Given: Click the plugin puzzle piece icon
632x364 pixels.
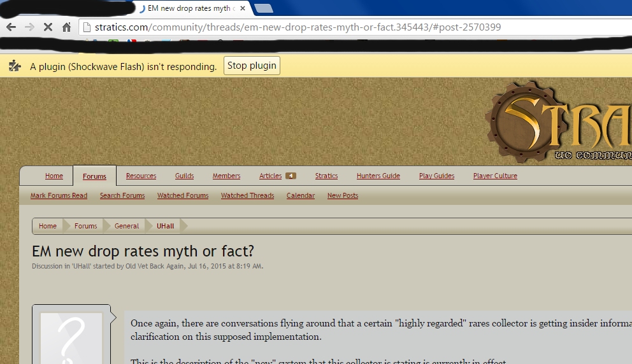Looking at the screenshot, I should click(x=15, y=66).
